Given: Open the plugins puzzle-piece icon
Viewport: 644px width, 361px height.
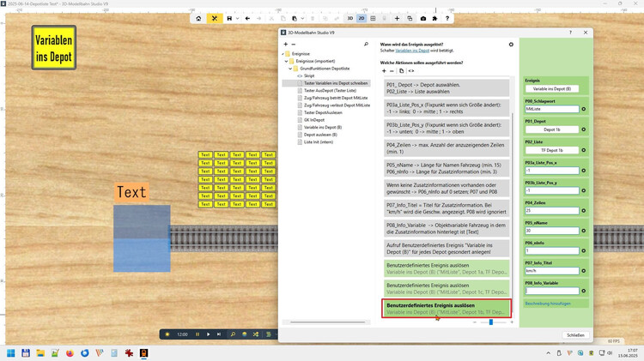Looking at the screenshot, I should point(434,18).
